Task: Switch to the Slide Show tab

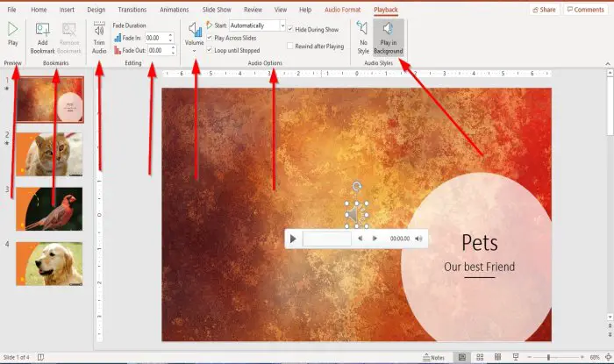Action: click(217, 10)
